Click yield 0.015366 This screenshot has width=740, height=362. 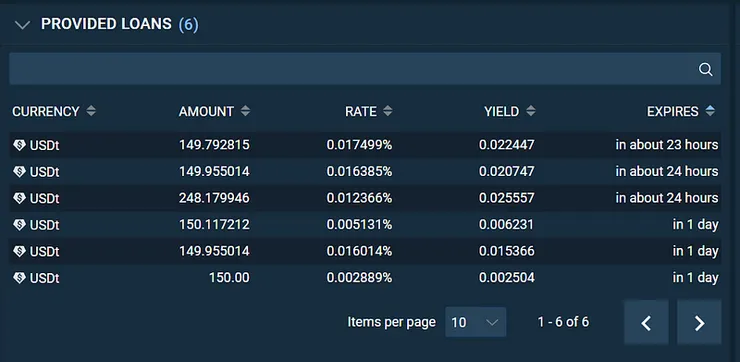[x=507, y=251]
